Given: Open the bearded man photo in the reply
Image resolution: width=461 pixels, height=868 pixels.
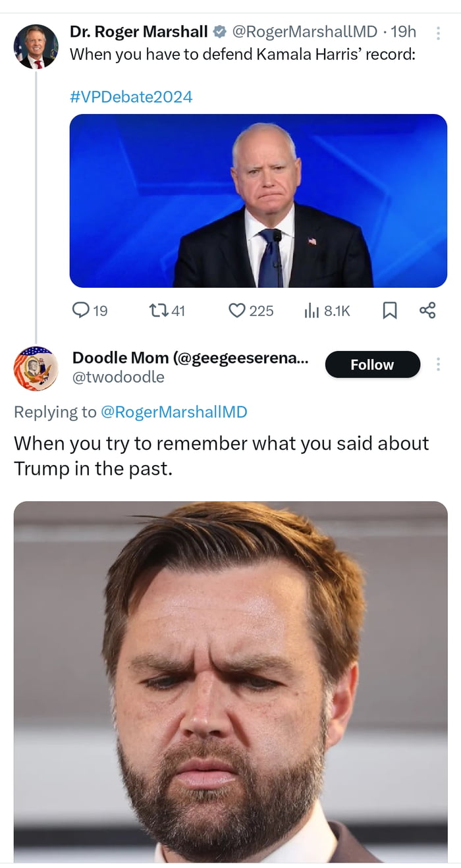Looking at the screenshot, I should click(230, 682).
